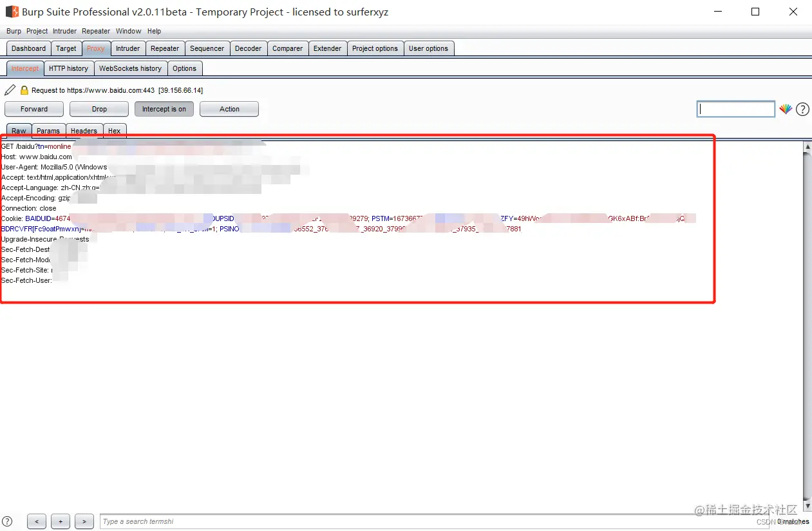Go to next search match button

(84, 521)
